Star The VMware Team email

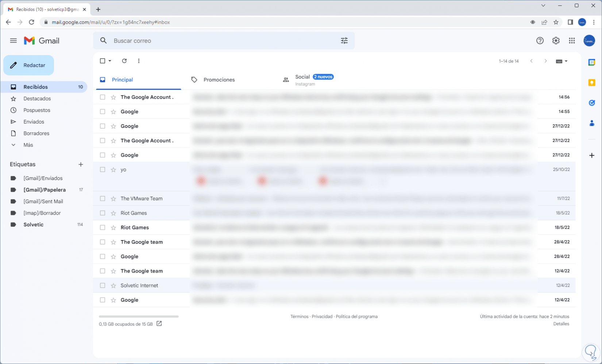pos(113,199)
